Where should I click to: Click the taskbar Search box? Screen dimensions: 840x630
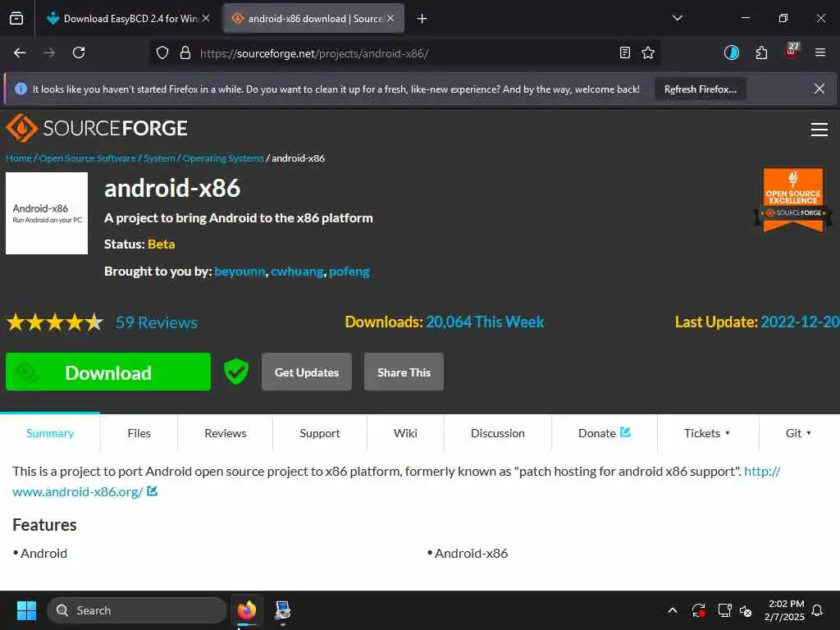click(137, 610)
